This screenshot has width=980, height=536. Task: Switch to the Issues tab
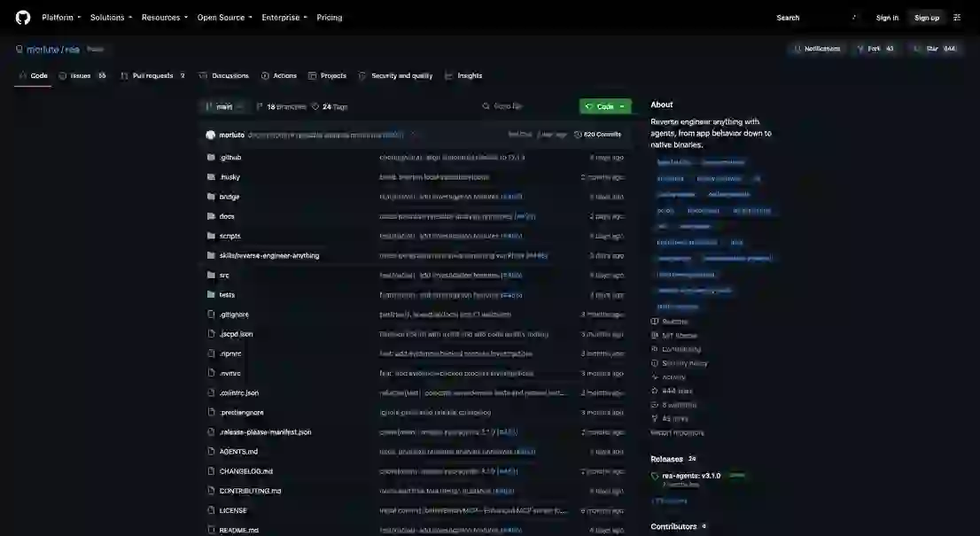(x=82, y=75)
